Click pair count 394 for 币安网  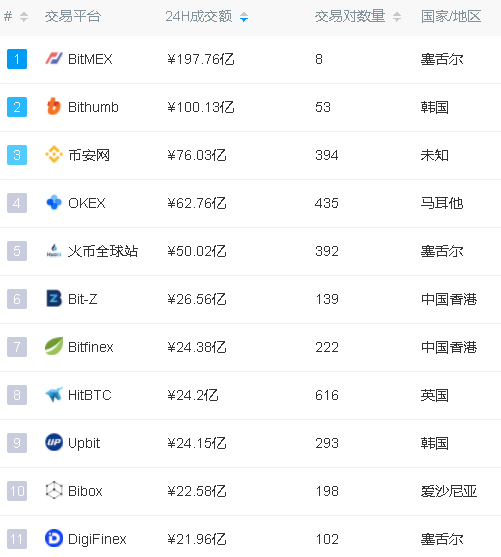(327, 155)
